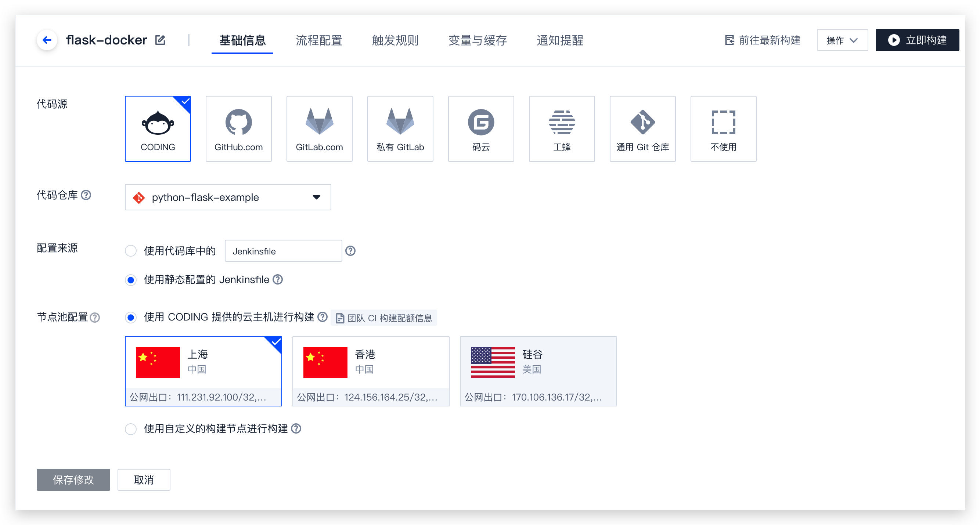
Task: Expand the 操作 dropdown
Action: pyautogui.click(x=842, y=40)
